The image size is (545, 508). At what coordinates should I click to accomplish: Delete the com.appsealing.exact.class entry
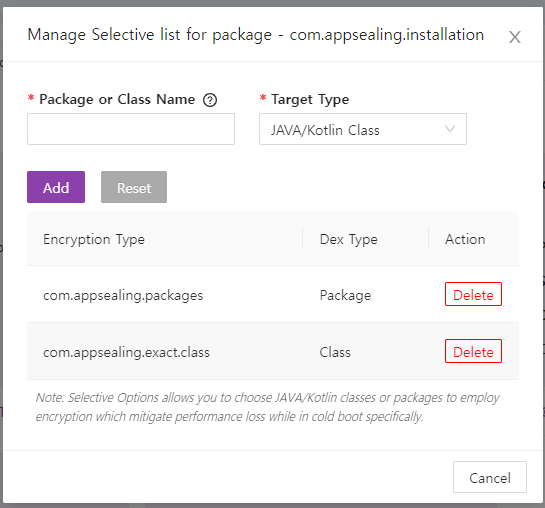pyautogui.click(x=473, y=351)
